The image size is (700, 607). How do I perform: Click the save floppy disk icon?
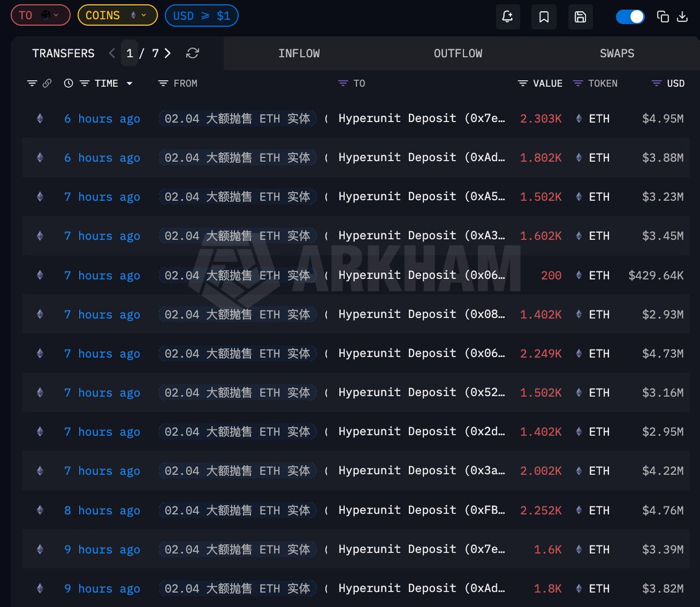point(580,17)
